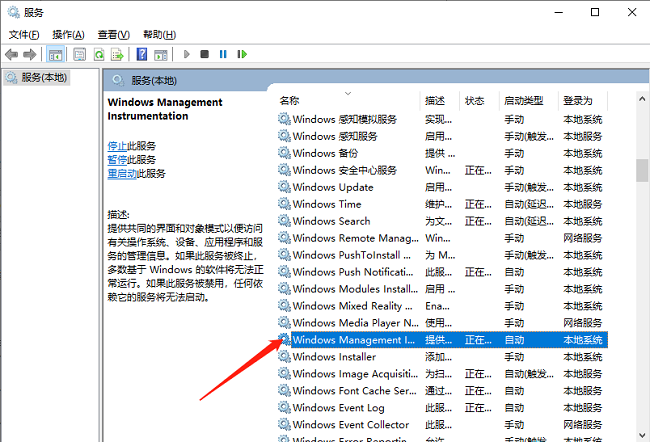Restart service with the green restart icon
Image resolution: width=650 pixels, height=442 pixels.
click(242, 54)
